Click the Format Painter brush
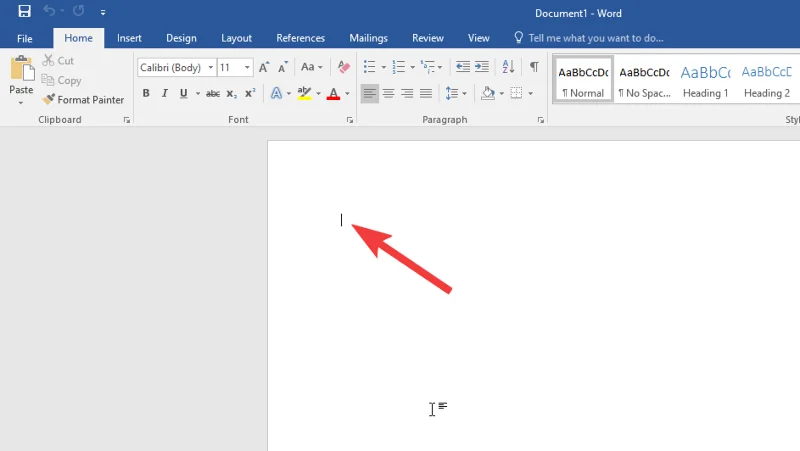 tap(83, 100)
